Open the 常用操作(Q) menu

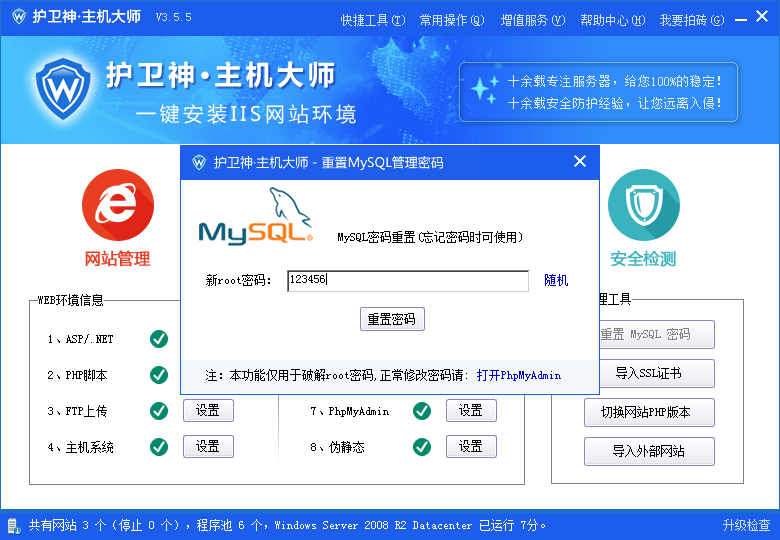click(x=451, y=19)
